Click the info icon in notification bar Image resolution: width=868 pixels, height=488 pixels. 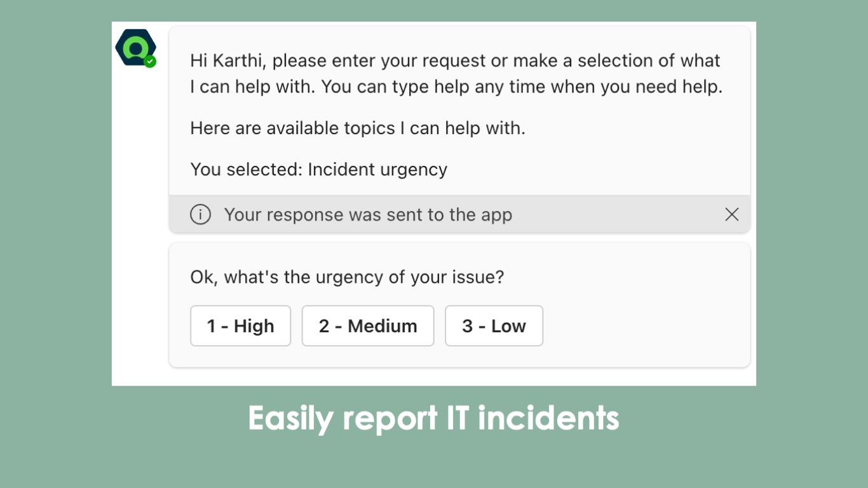tap(200, 215)
